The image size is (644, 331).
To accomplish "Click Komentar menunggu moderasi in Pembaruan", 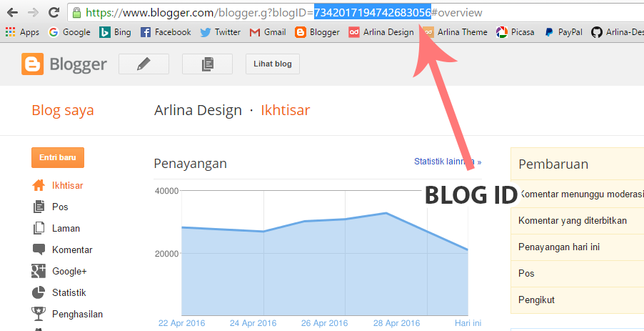I will tap(581, 194).
